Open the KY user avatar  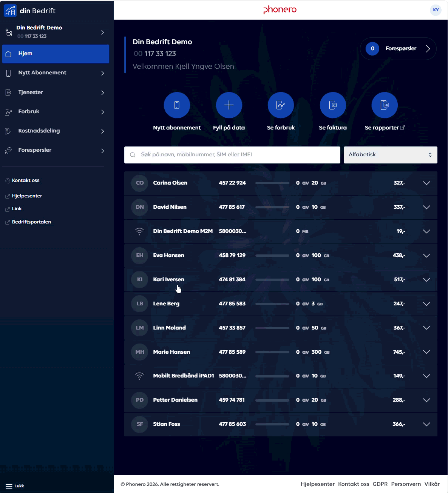(436, 10)
